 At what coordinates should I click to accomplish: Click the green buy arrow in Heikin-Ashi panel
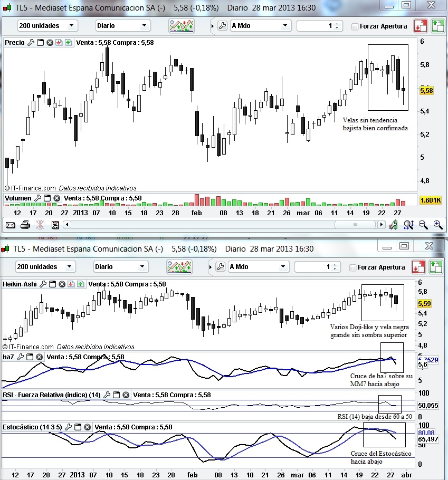click(81, 284)
